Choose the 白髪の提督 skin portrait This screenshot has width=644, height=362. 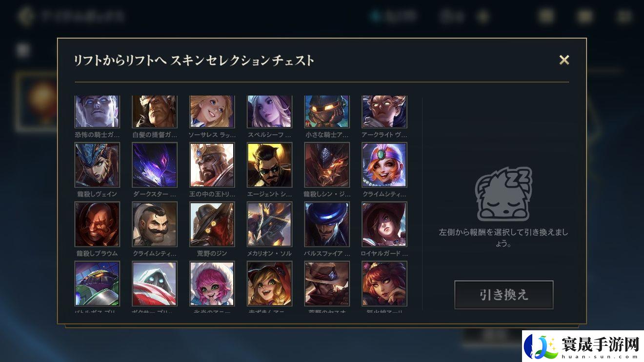155,112
